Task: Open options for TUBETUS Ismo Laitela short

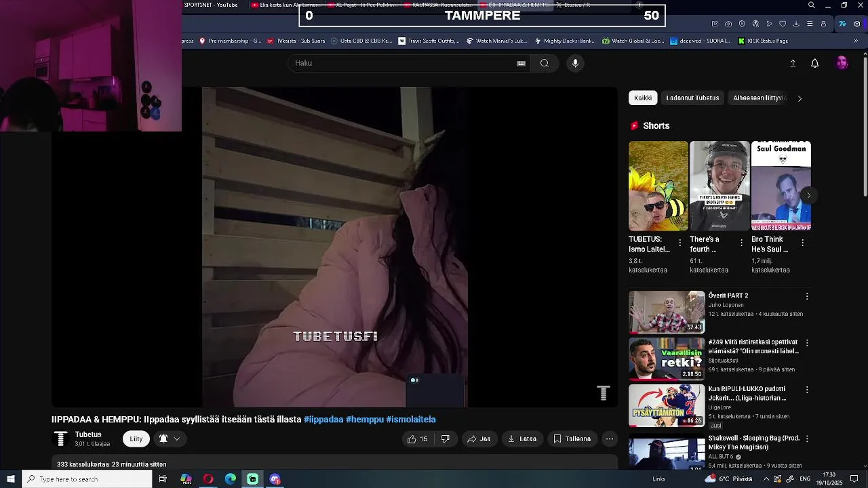Action: pos(680,243)
